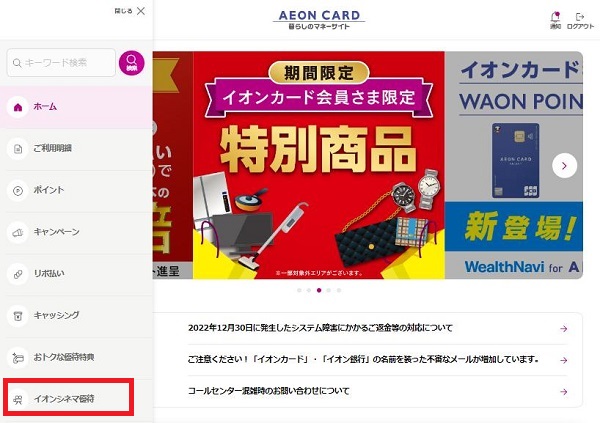Focus the keyword search field
600x423 pixels.
coord(61,63)
